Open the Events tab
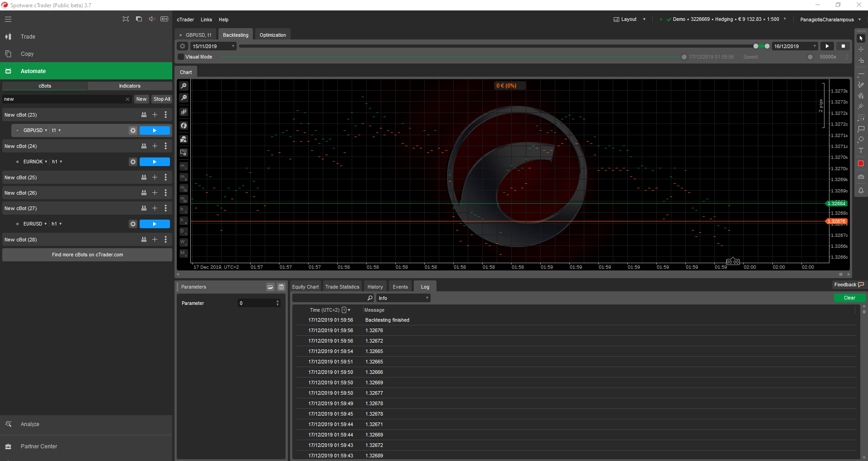 [400, 287]
